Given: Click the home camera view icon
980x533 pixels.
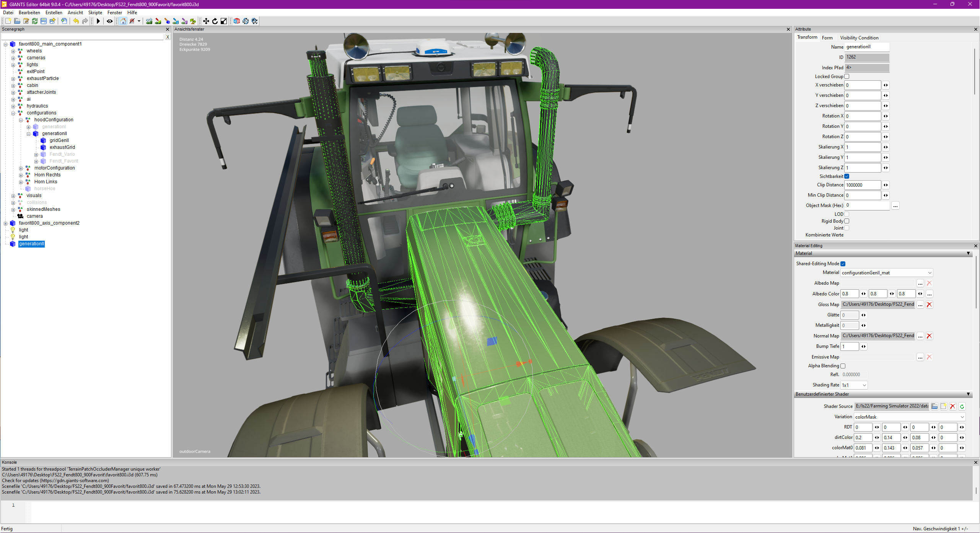Looking at the screenshot, I should click(x=123, y=21).
